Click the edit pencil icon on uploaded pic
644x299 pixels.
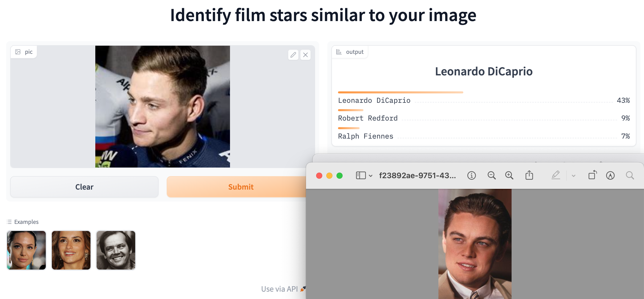[293, 55]
